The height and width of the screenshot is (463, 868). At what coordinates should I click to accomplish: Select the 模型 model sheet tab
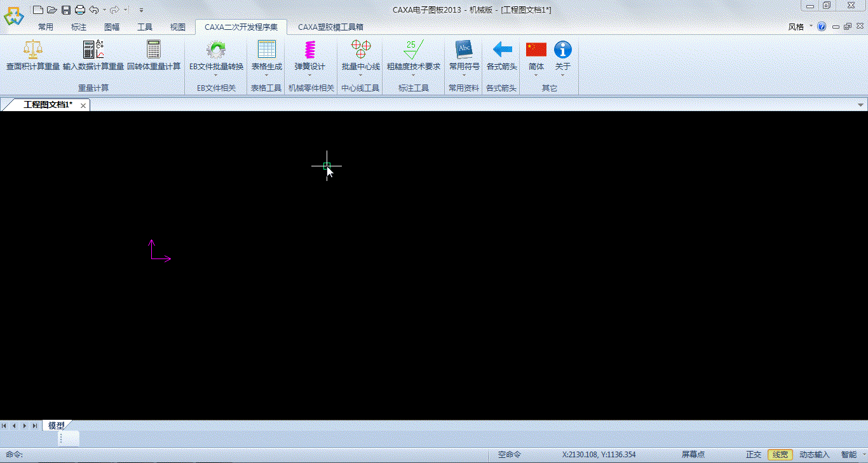coord(57,426)
